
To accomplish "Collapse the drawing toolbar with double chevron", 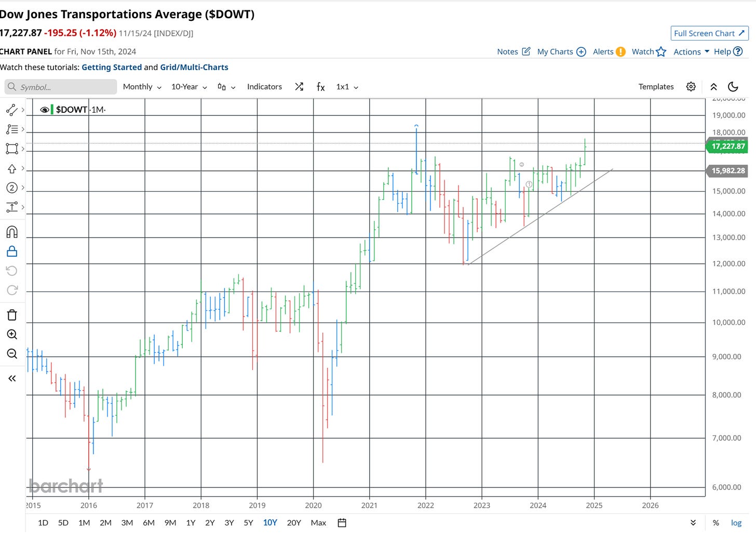I will point(12,378).
